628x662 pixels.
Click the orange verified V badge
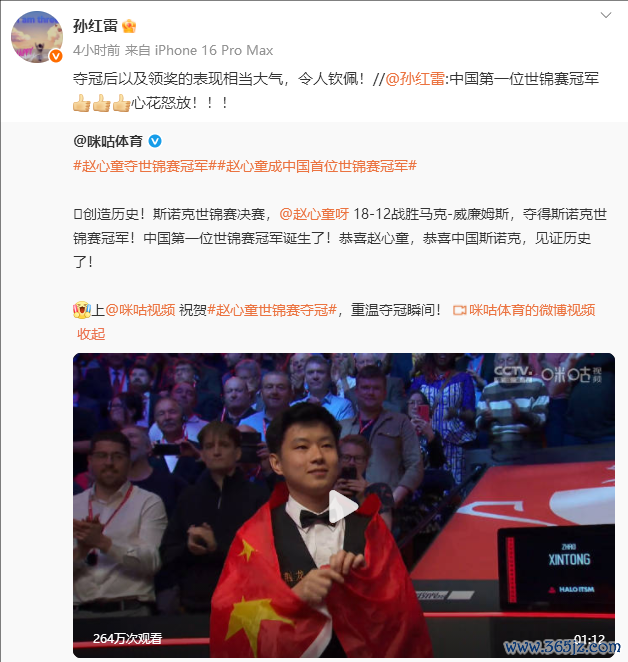(56, 56)
